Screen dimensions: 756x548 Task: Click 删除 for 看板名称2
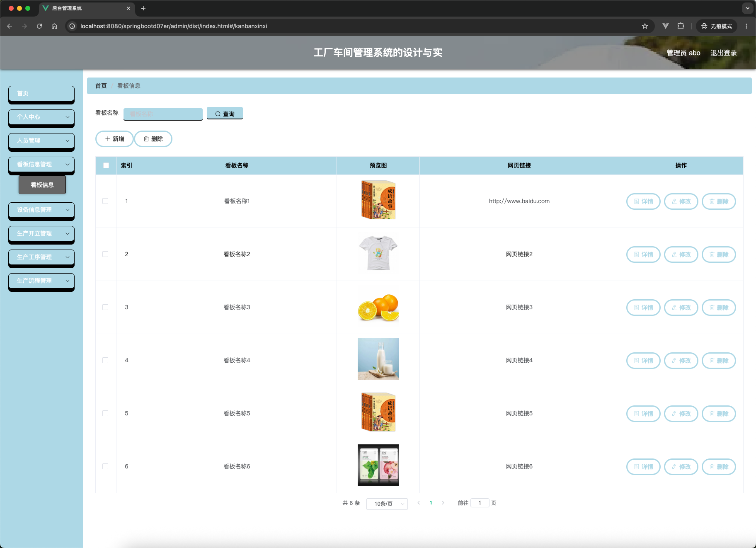tap(719, 255)
